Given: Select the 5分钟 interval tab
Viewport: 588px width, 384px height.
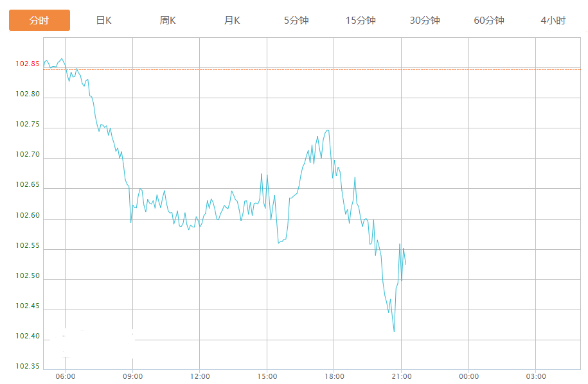Looking at the screenshot, I should [296, 21].
